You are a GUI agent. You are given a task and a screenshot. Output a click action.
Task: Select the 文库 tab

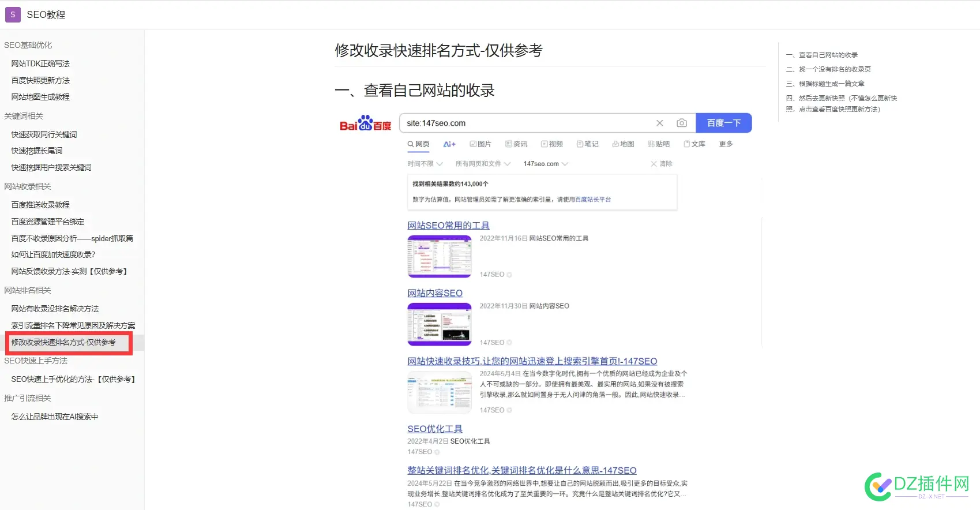[694, 144]
